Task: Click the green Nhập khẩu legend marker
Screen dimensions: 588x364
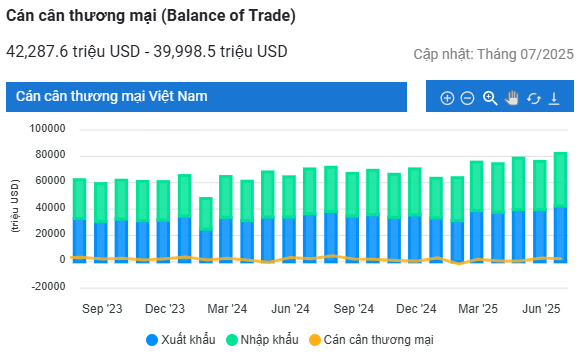Action: click(x=232, y=340)
